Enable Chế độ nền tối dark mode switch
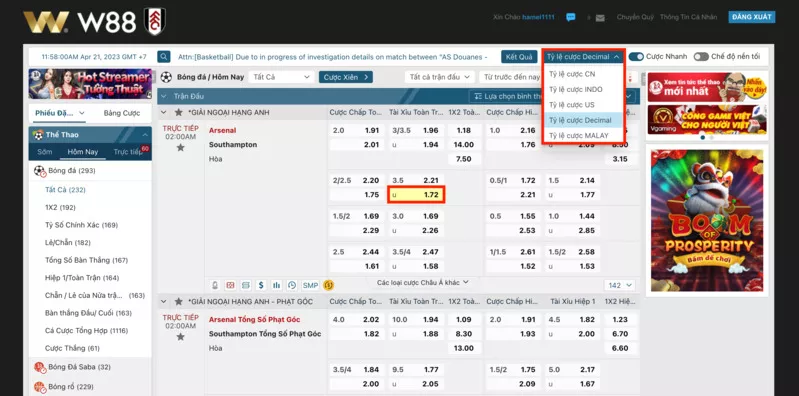The height and width of the screenshot is (396, 799). coord(701,57)
